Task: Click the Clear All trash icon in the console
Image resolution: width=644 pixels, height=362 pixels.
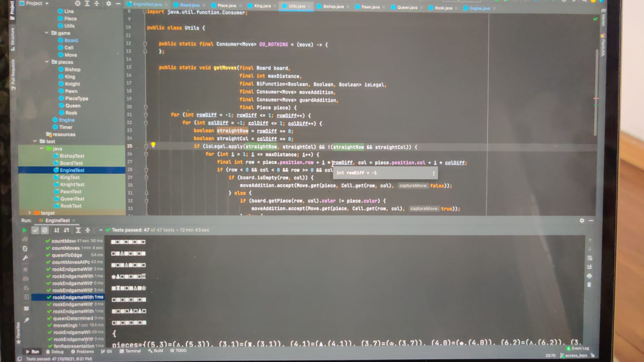Action: tap(589, 285)
